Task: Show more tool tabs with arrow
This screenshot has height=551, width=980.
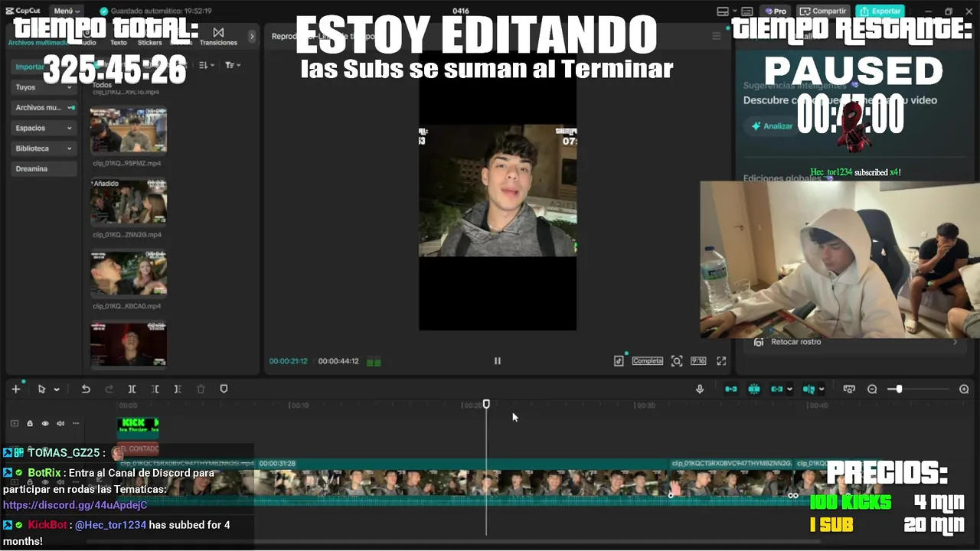Action: 252,37
